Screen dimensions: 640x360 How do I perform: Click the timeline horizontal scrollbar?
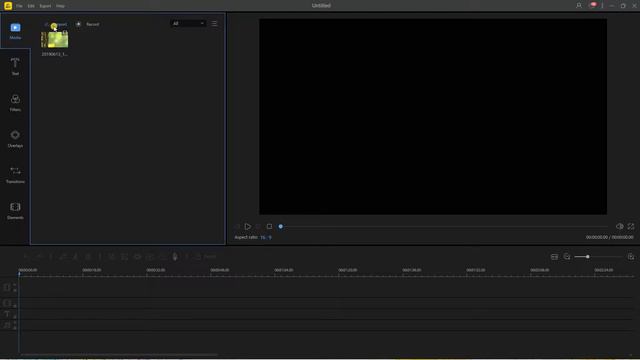(x=119, y=355)
